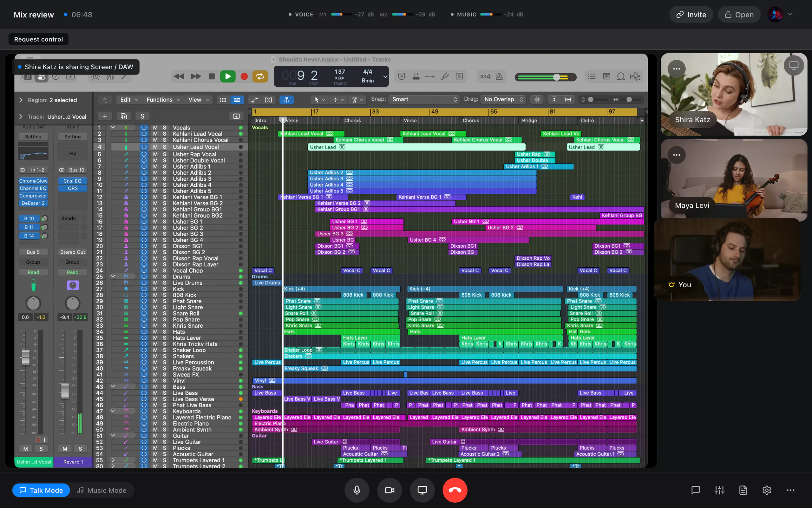The height and width of the screenshot is (508, 812).
Task: Click the screen share button in the call bar
Action: pyautogui.click(x=422, y=490)
